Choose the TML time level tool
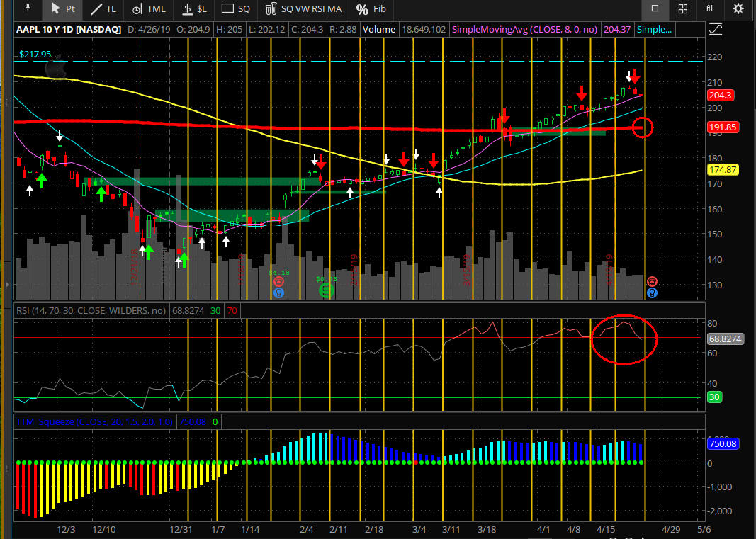Viewport: 756px width, 539px height. [148, 9]
